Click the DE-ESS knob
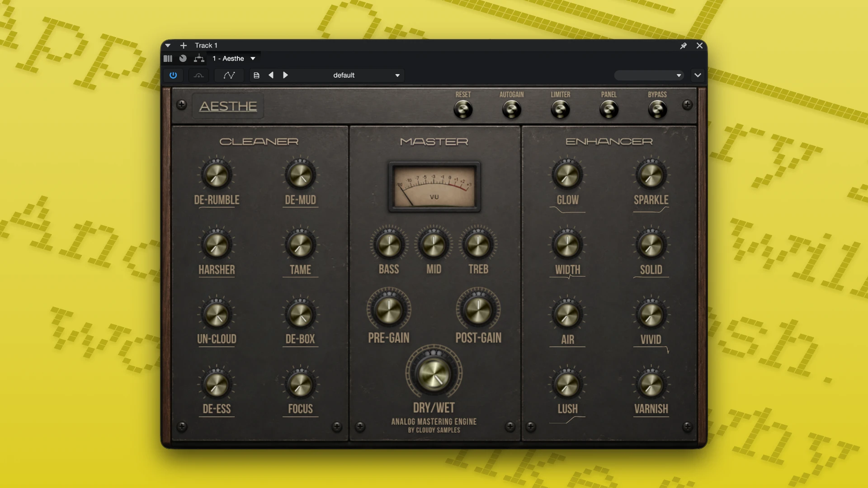Viewport: 868px width, 488px height. coord(217,385)
